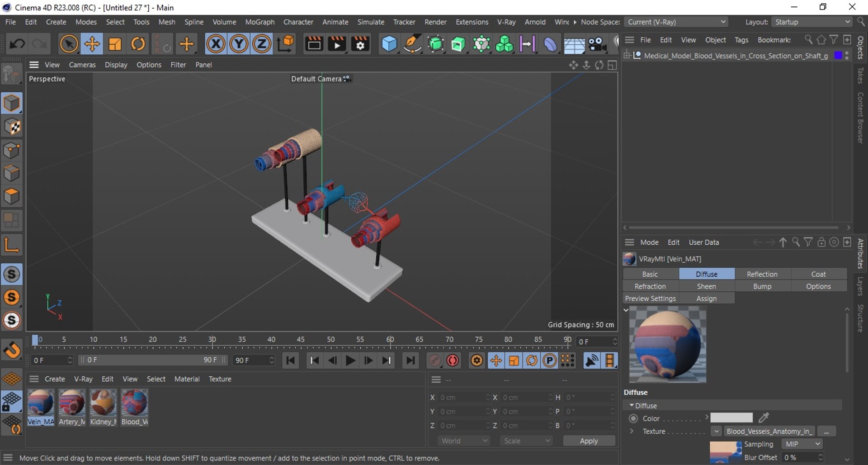Add a Cube primitive object
Screen dimensions: 868x465
click(x=389, y=44)
